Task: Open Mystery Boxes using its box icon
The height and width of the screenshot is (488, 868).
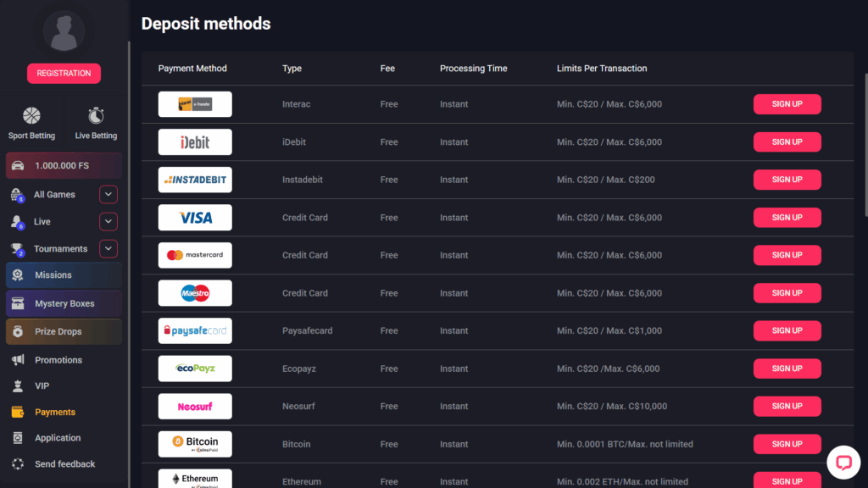Action: [x=19, y=303]
